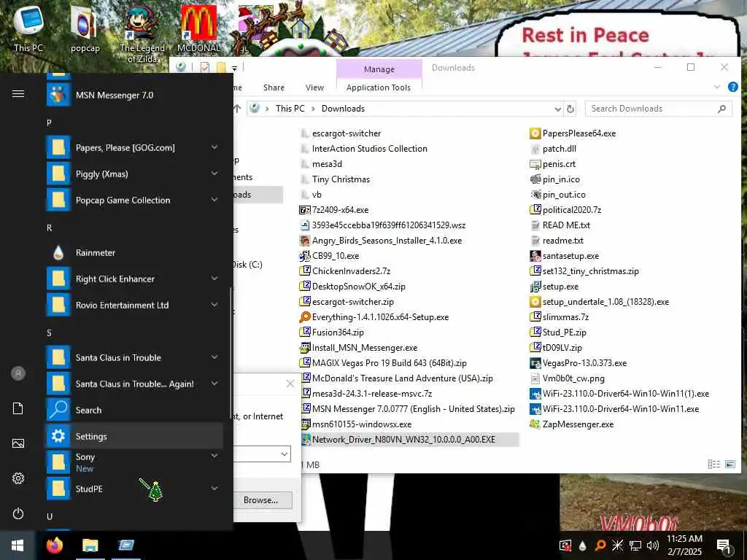This screenshot has width=747, height=560.
Task: Open Search app in Start menu
Action: pyautogui.click(x=134, y=410)
